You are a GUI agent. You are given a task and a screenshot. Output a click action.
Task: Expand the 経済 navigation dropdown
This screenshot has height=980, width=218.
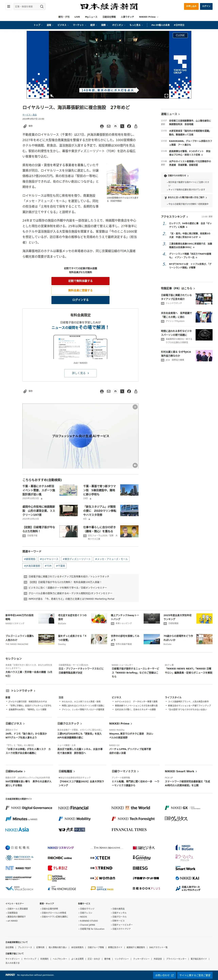tap(94, 25)
